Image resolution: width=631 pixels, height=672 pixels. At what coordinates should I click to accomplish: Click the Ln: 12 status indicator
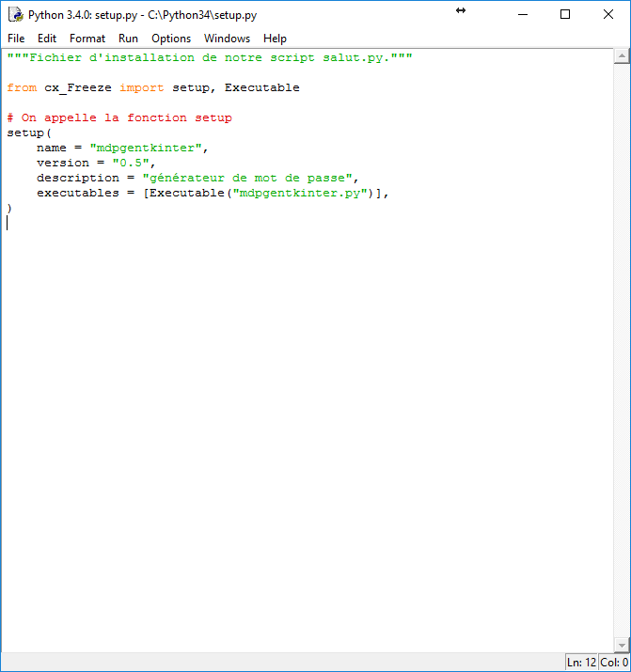(581, 663)
